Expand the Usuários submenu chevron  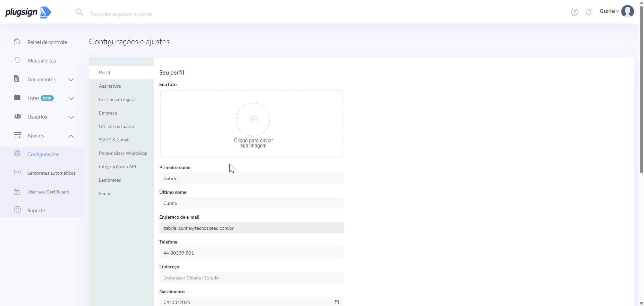[x=71, y=117]
